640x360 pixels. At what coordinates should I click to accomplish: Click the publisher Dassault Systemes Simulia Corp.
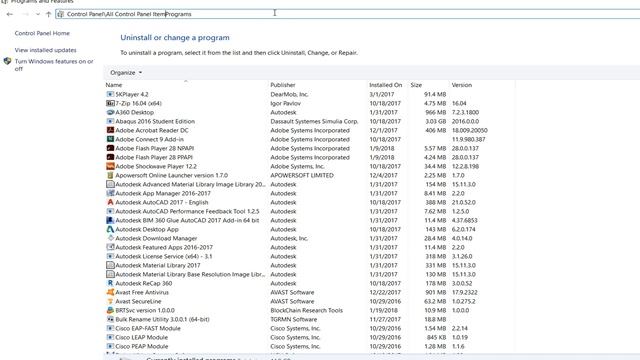point(314,121)
